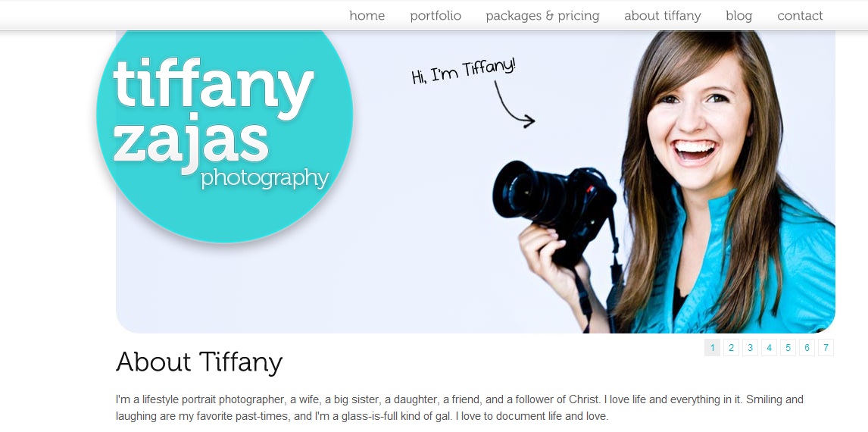Go to slide 6 in slideshow
This screenshot has width=868, height=432.
pyautogui.click(x=807, y=348)
